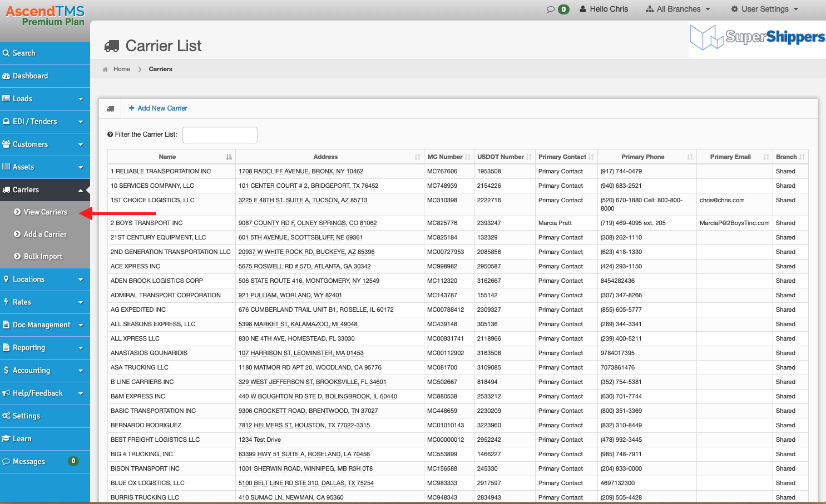Click Hello Chris user link
The image size is (826, 504).
tap(604, 9)
